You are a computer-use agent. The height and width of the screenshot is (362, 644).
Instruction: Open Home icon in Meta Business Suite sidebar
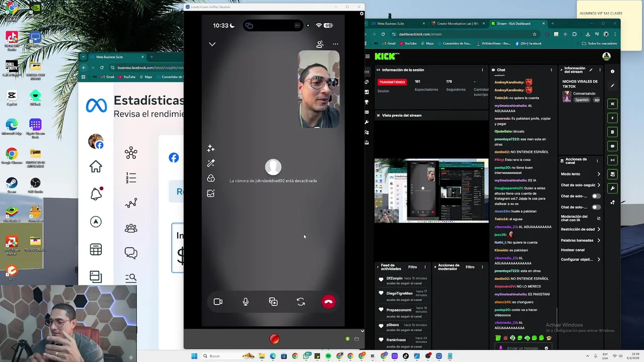pyautogui.click(x=96, y=166)
